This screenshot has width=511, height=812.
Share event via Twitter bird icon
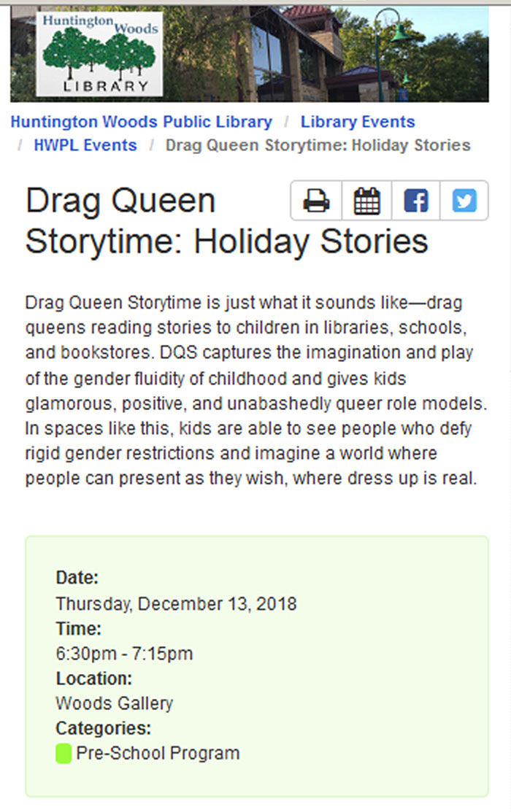[464, 201]
